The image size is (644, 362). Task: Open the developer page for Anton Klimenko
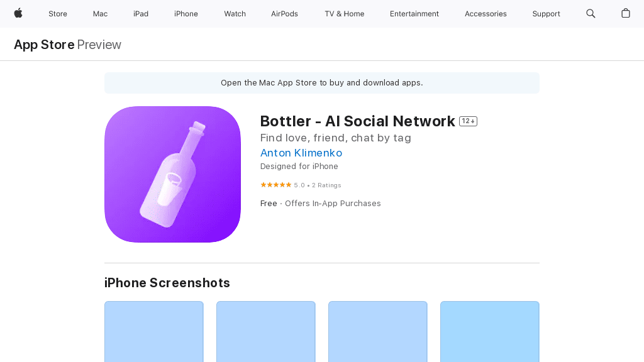pyautogui.click(x=301, y=153)
